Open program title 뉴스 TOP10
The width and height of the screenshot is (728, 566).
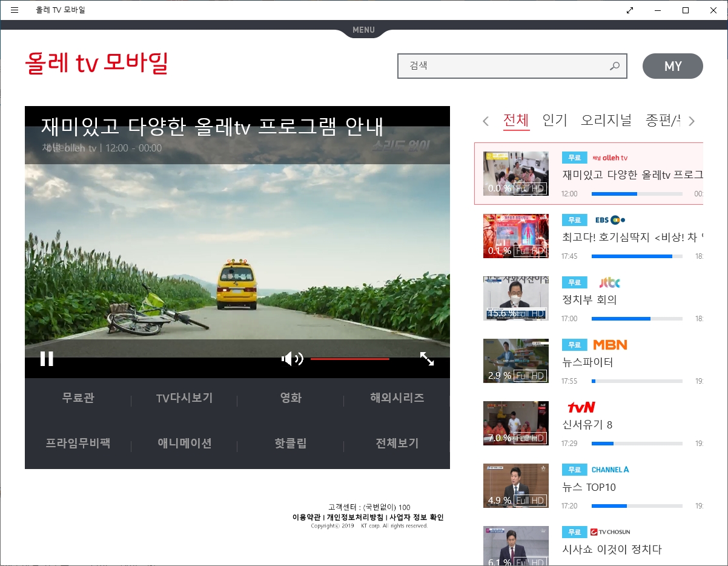(589, 487)
